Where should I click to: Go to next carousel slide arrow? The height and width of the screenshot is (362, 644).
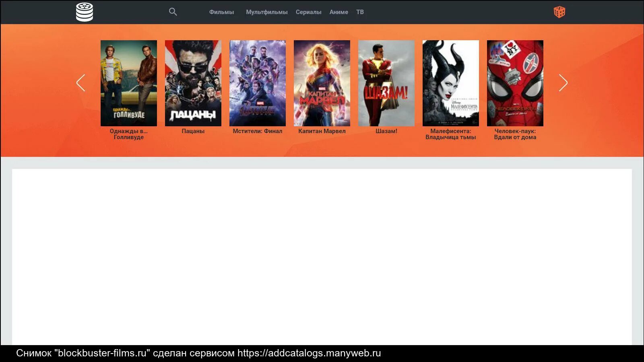coord(563,83)
